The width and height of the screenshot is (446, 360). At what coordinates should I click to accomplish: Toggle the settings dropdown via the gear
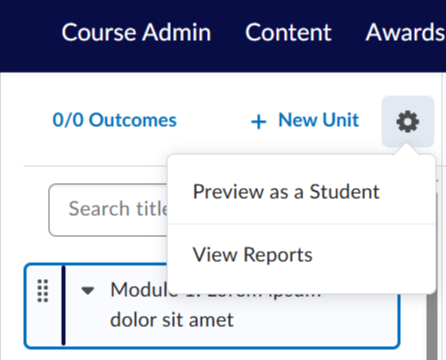(408, 122)
